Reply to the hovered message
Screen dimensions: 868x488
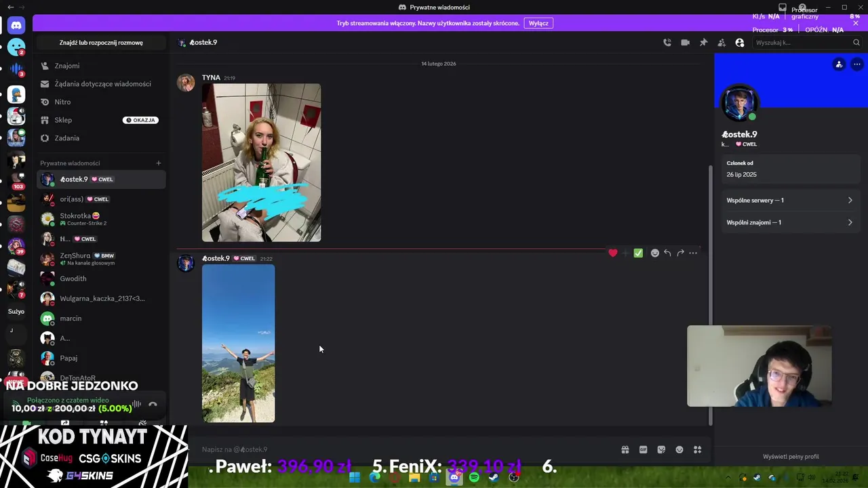667,253
